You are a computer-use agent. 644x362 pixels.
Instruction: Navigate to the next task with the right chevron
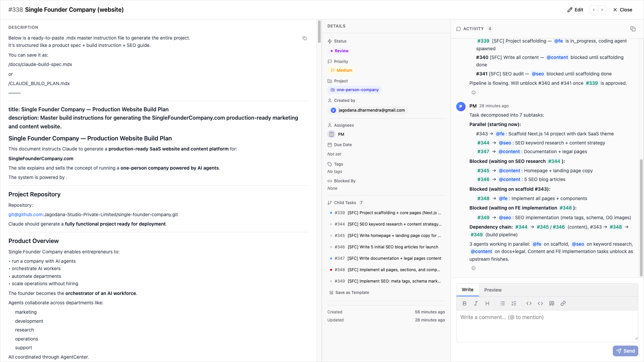click(602, 10)
